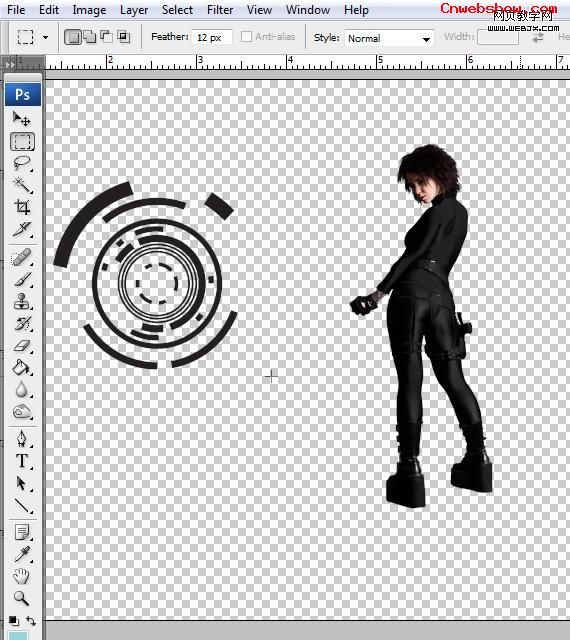570x640 pixels.
Task: Select the Eyedropper tool
Action: 22,554
